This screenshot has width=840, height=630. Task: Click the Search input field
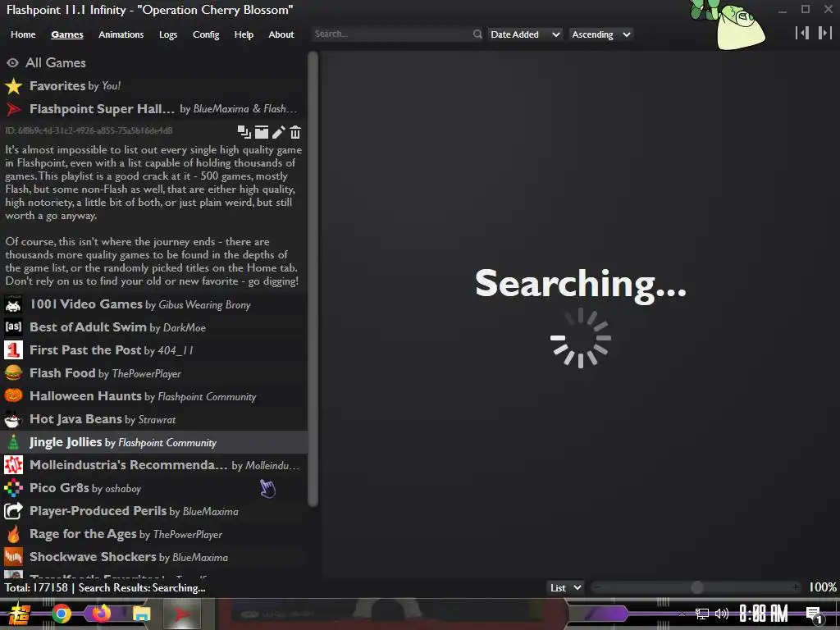392,34
